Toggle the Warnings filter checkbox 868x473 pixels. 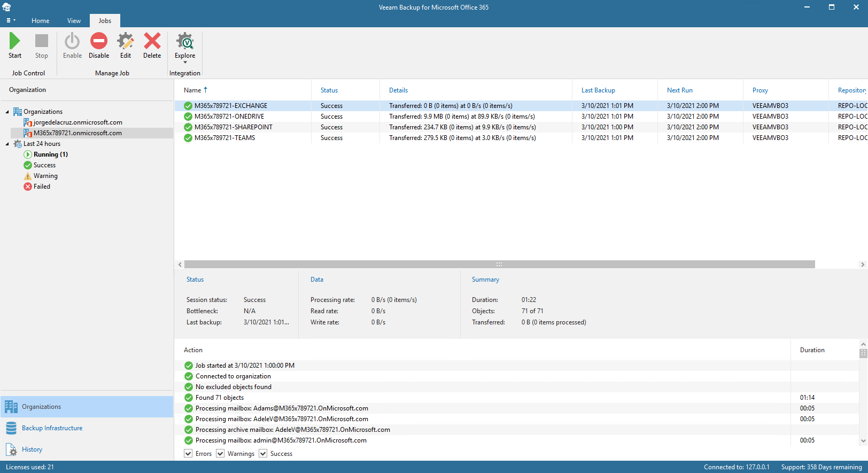tap(220, 454)
